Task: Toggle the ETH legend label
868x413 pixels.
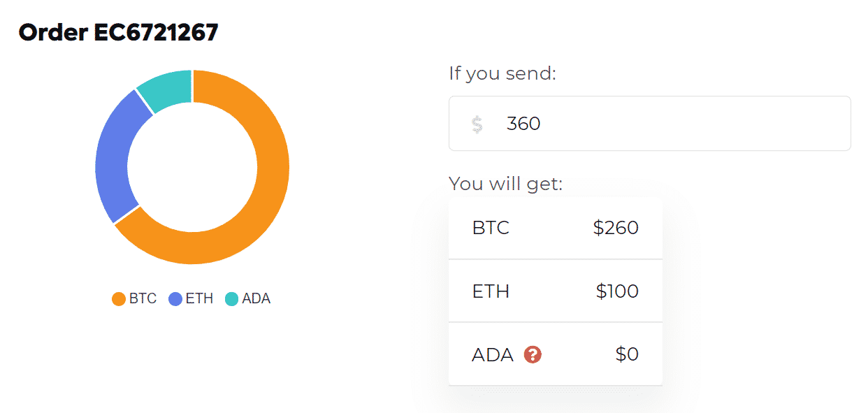Action: pyautogui.click(x=199, y=299)
